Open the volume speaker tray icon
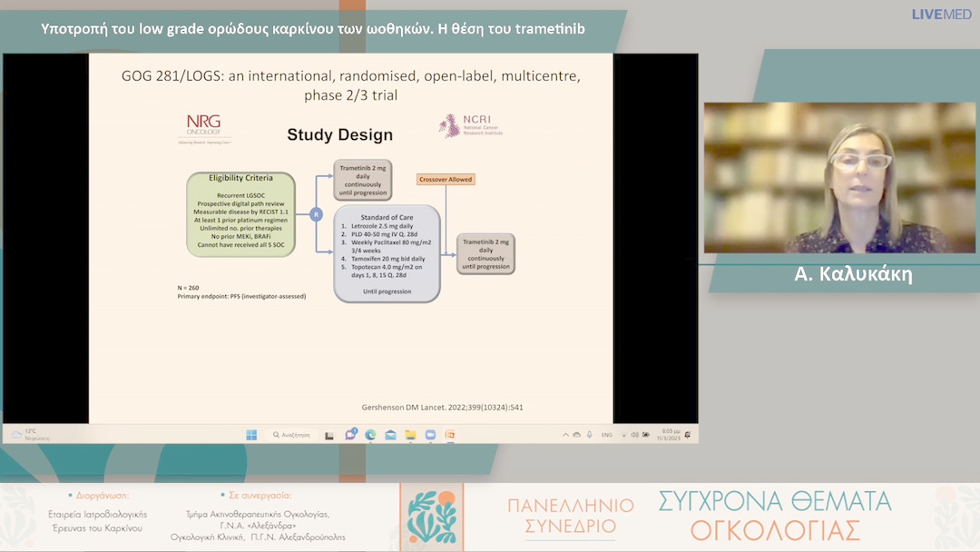Image resolution: width=980 pixels, height=552 pixels. [x=634, y=435]
